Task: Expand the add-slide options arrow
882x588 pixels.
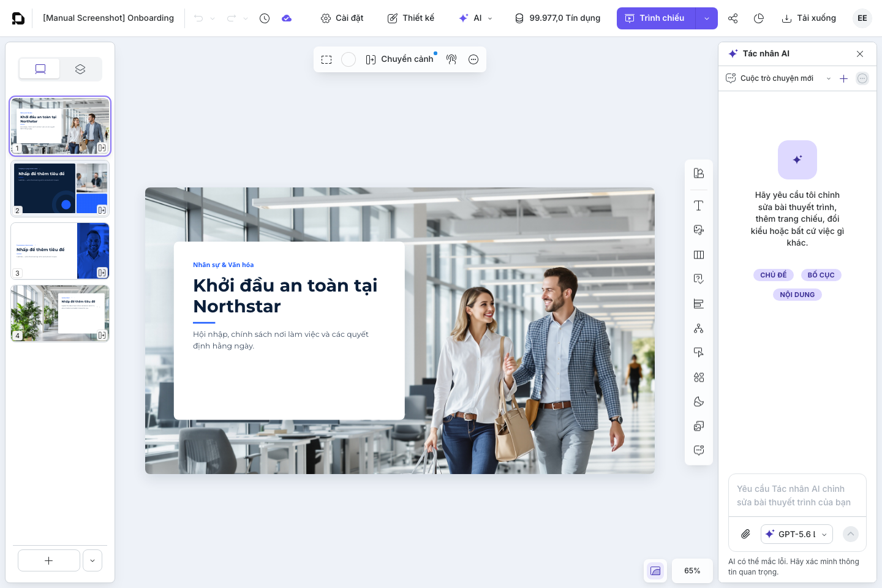Action: coord(92,560)
